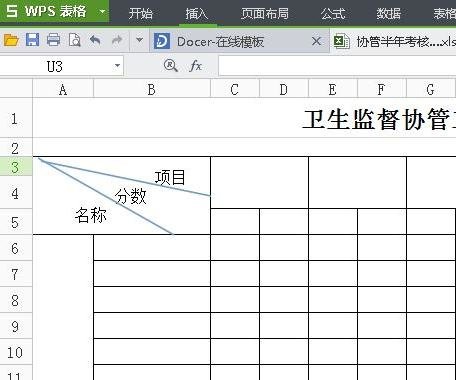Click the 项目 text in header cell
Viewport: 456px width, 380px height.
170,177
